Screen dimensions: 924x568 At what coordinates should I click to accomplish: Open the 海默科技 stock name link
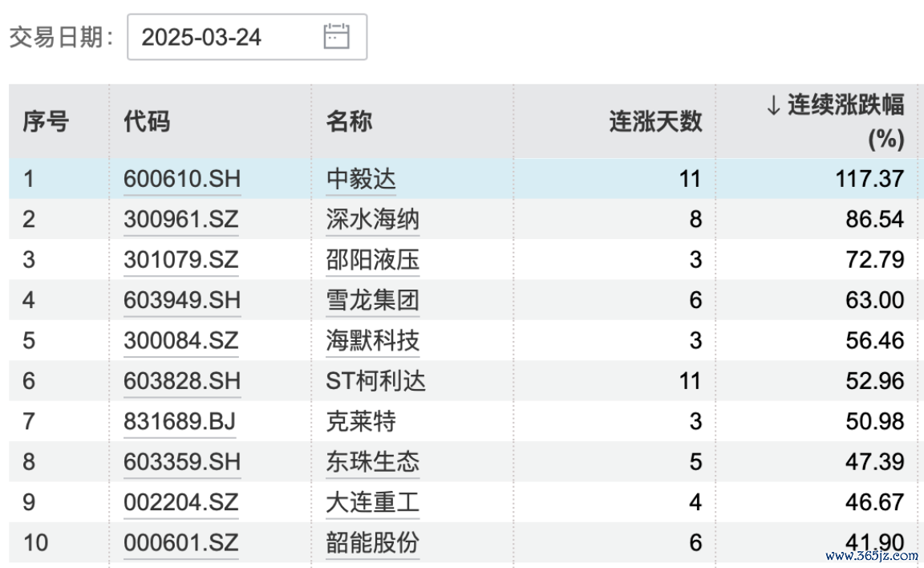(372, 341)
